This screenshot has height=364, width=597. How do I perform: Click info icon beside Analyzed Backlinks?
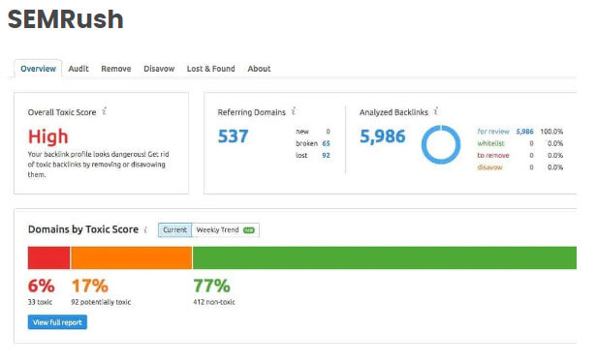[x=436, y=111]
